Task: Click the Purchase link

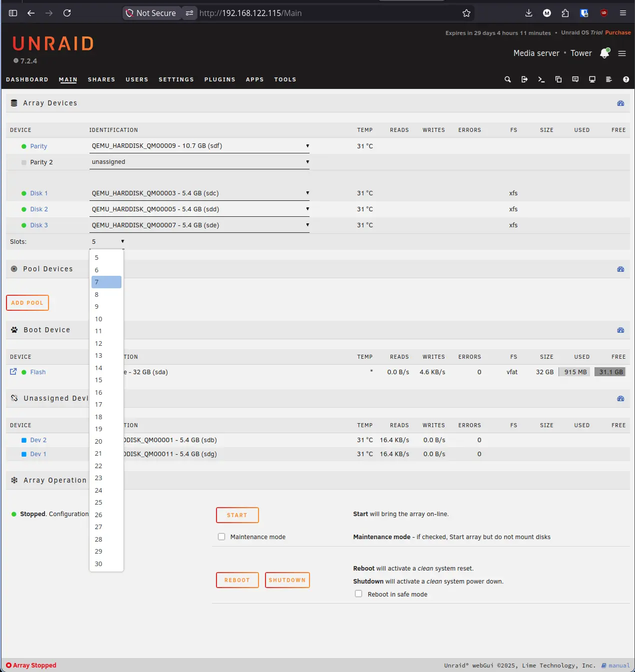Action: [x=618, y=32]
